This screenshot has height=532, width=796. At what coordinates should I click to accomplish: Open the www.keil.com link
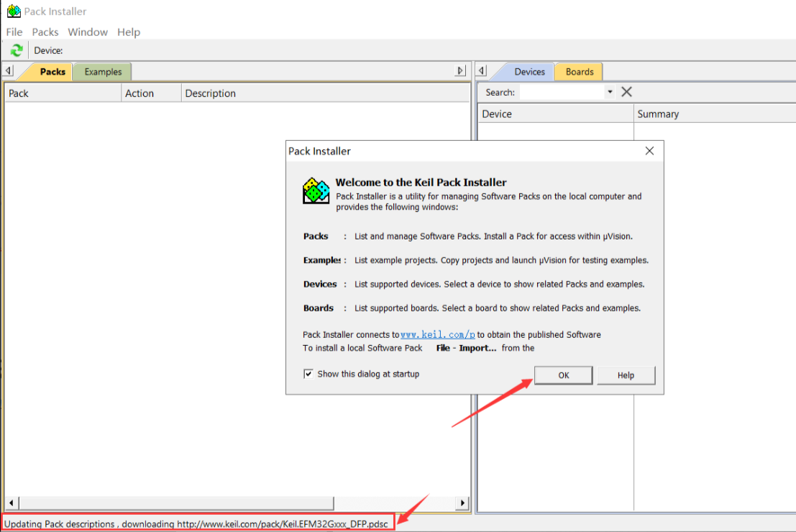[438, 334]
